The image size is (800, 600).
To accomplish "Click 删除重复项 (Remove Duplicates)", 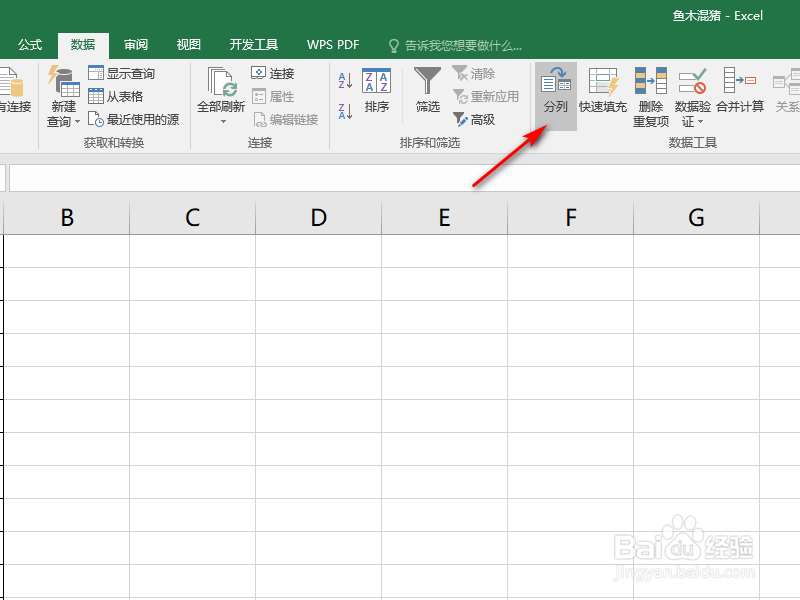I will click(x=651, y=97).
